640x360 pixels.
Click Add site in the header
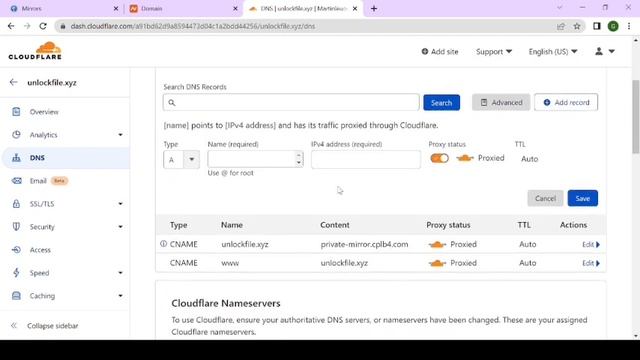pos(440,51)
